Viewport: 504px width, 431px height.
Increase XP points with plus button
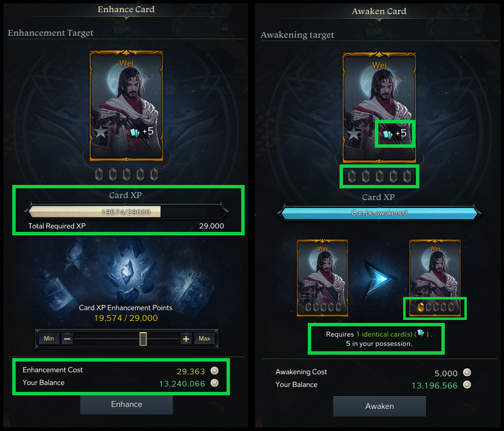coord(186,339)
